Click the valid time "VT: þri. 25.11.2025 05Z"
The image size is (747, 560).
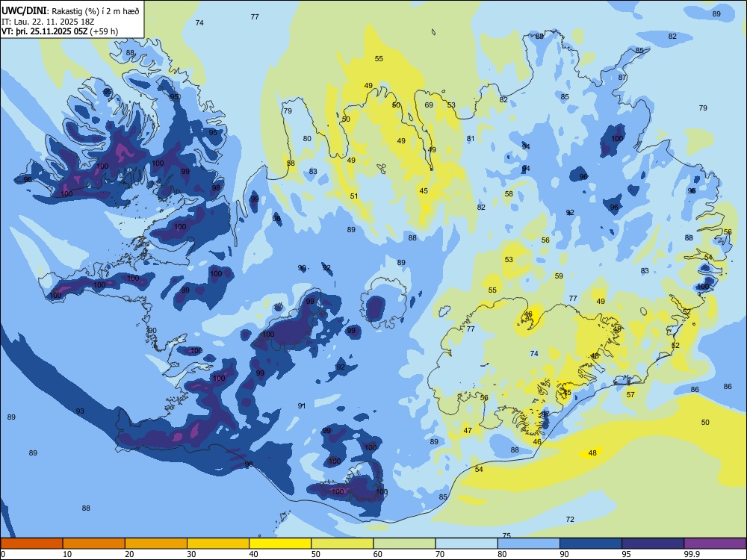coord(44,31)
